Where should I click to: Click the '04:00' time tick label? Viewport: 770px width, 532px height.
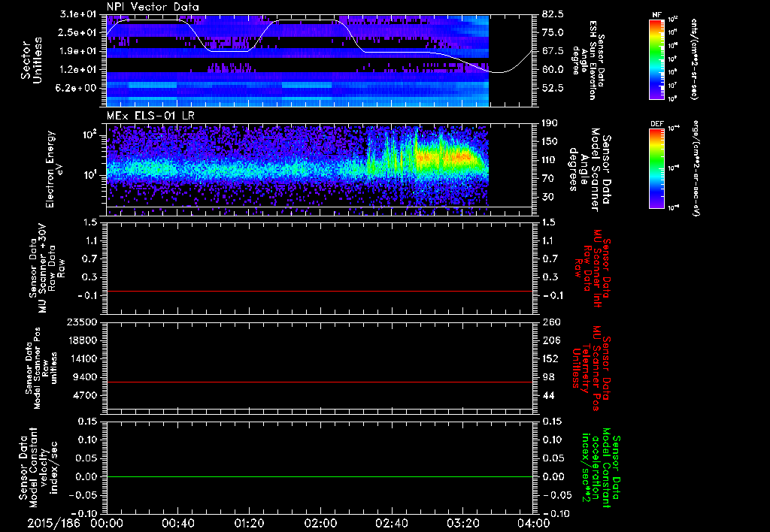pos(534,523)
